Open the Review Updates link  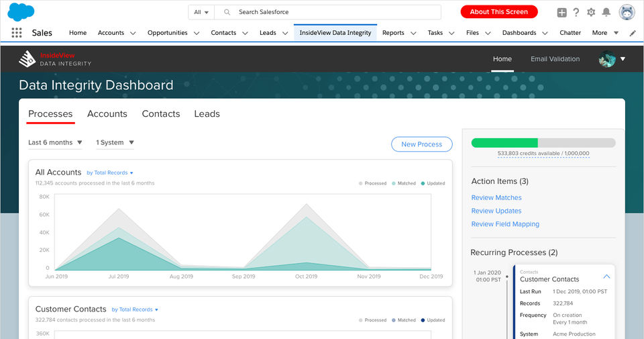point(496,211)
